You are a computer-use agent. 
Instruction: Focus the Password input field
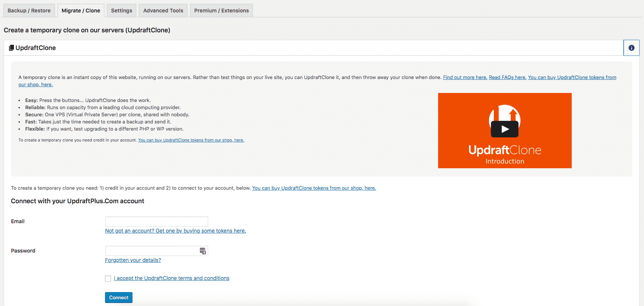coord(157,251)
